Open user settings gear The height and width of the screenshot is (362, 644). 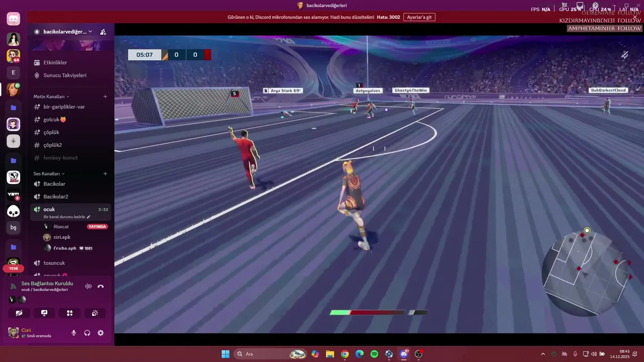101,333
